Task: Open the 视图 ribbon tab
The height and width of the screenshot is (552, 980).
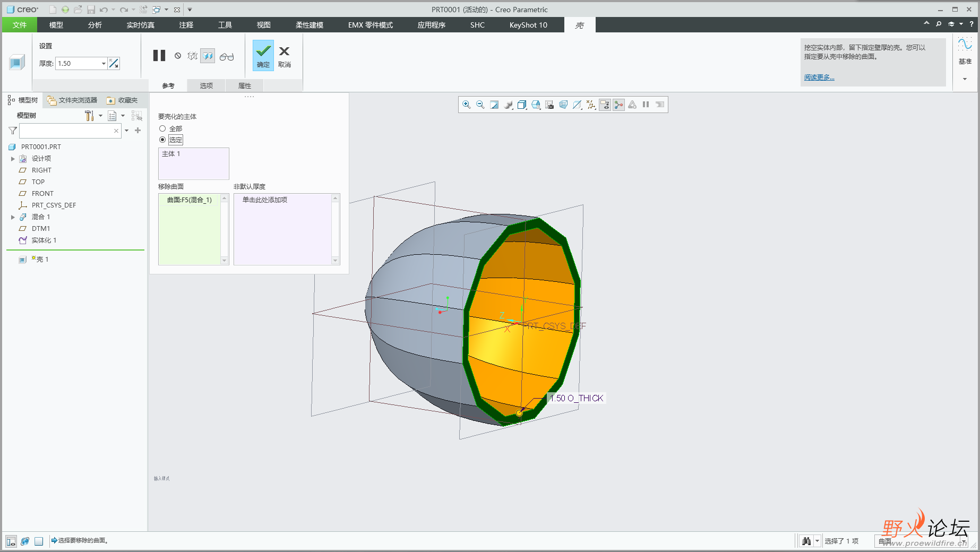Action: pyautogui.click(x=264, y=25)
